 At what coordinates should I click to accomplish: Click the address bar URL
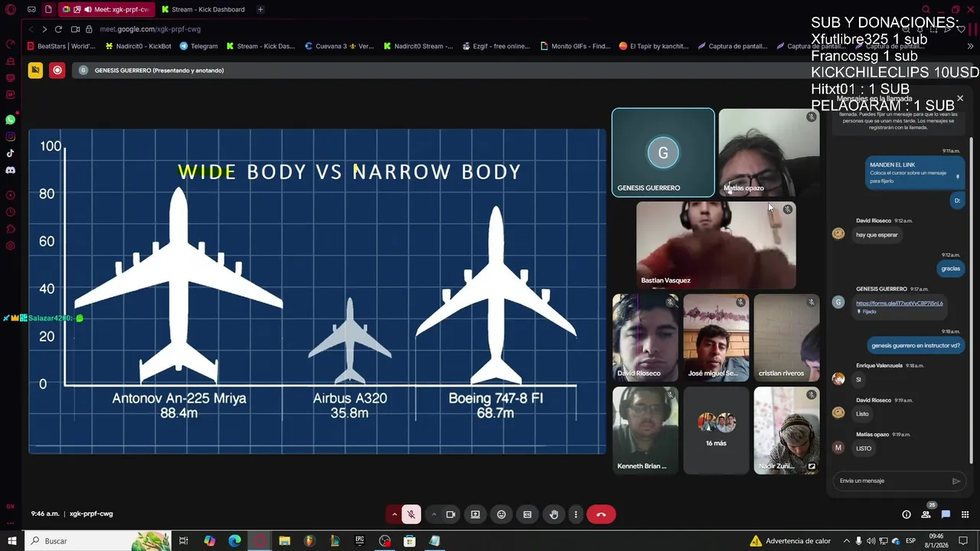(x=150, y=29)
